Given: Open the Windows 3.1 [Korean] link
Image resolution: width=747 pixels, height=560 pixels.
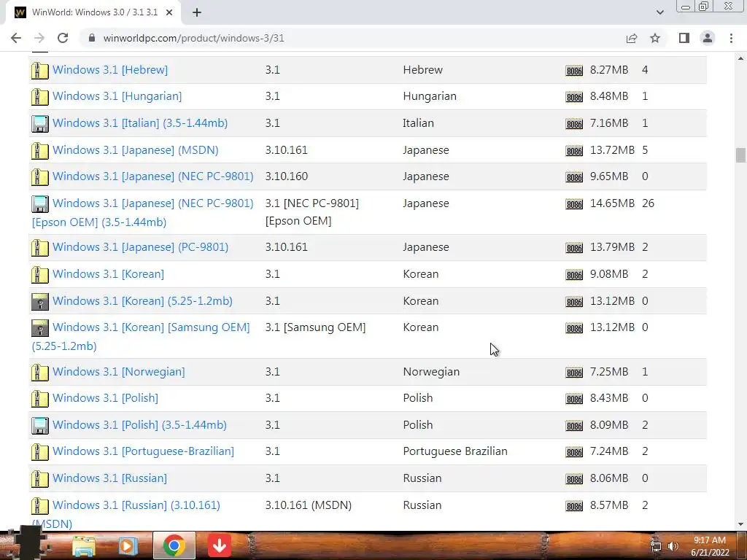Looking at the screenshot, I should [x=108, y=274].
